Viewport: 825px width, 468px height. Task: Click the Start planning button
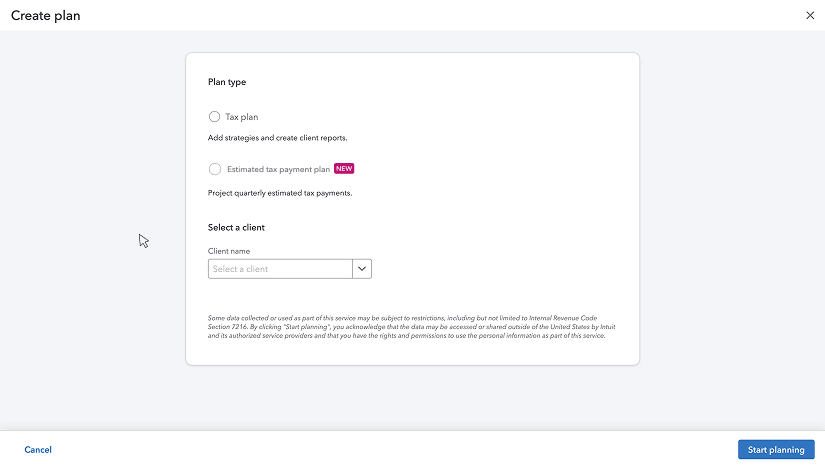pyautogui.click(x=776, y=450)
